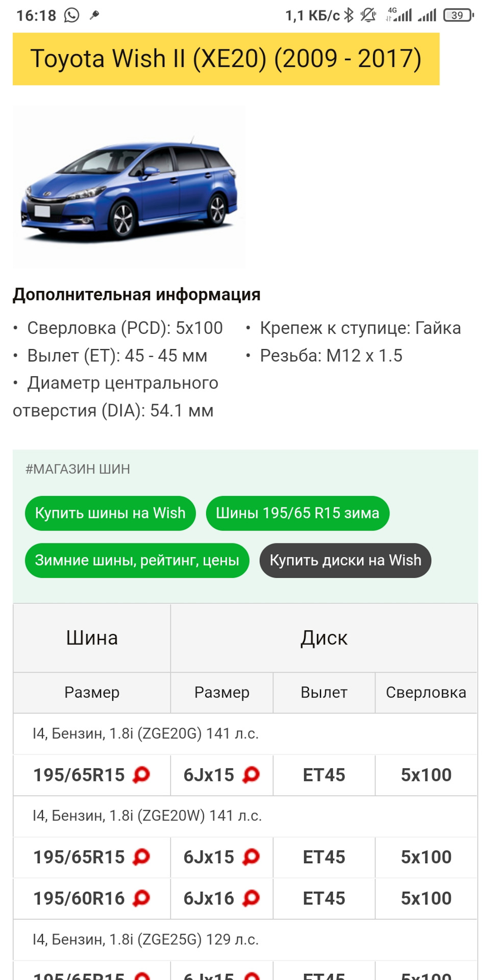Select 6Jx16 wheel size link
This screenshot has width=490, height=980.
(209, 898)
